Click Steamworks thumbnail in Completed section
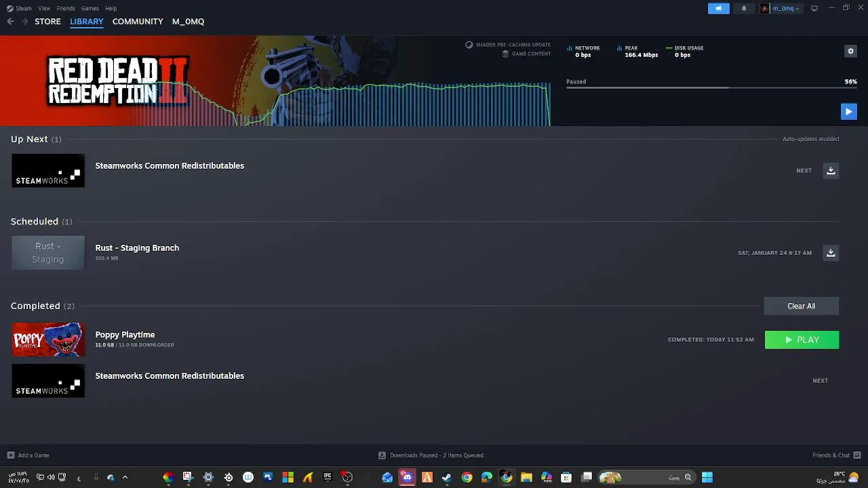Screen dimensions: 868x488 coord(48,381)
